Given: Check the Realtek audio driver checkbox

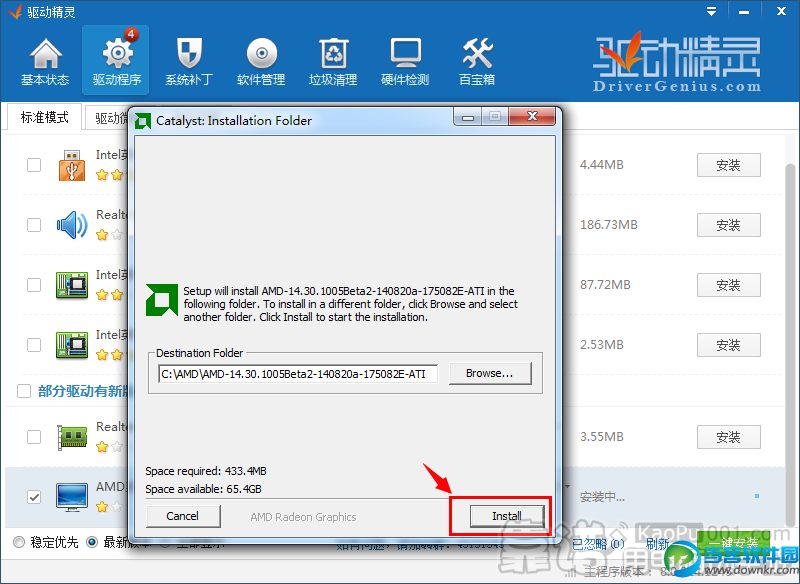Looking at the screenshot, I should coord(34,225).
